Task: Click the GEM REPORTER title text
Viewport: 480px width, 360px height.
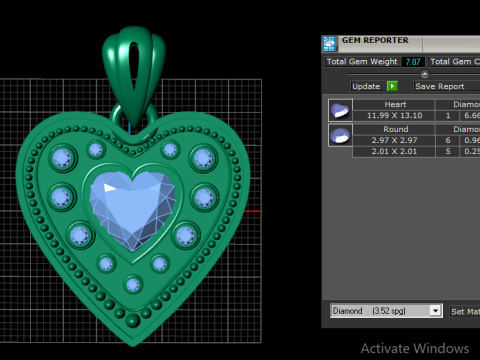Action: [x=375, y=40]
